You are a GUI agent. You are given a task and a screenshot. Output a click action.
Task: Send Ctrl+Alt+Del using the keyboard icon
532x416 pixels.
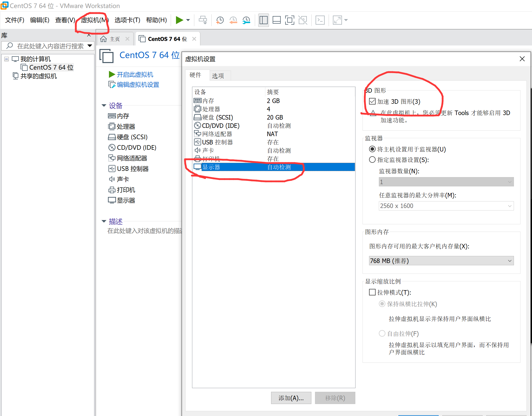[320, 20]
